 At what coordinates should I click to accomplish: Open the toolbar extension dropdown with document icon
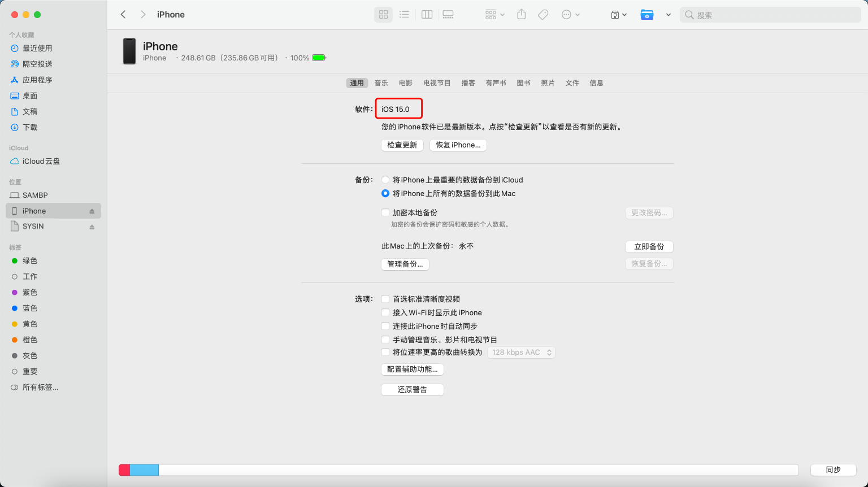coord(619,15)
